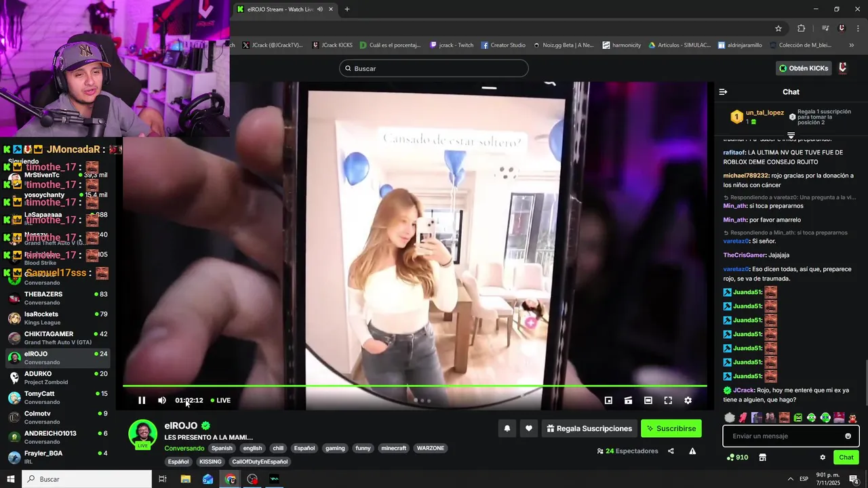Open a new browser tab
This screenshot has height=488, width=868.
pyautogui.click(x=347, y=9)
